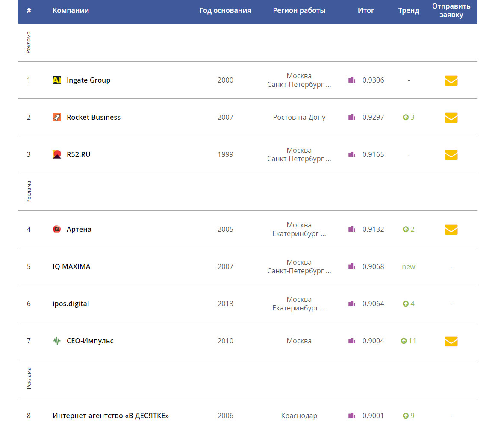Click the Rocket Business logo icon

click(x=57, y=117)
